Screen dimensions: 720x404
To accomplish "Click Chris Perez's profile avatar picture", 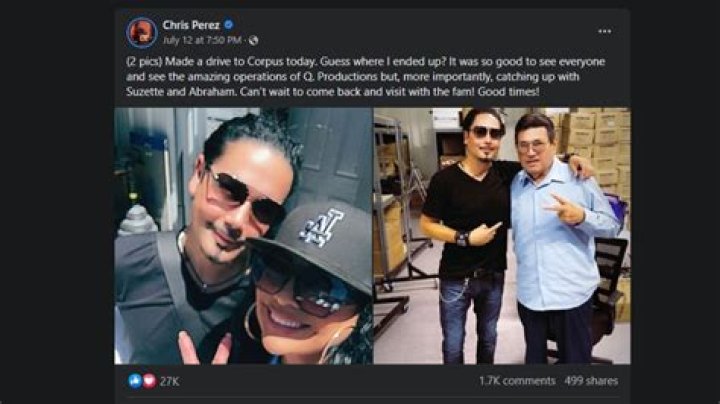I will [x=142, y=33].
